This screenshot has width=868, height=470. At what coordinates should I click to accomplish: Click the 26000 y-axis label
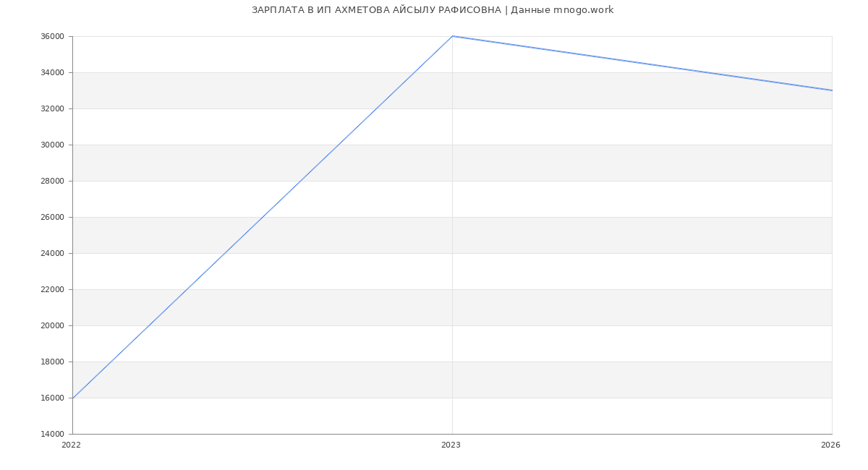pyautogui.click(x=52, y=218)
